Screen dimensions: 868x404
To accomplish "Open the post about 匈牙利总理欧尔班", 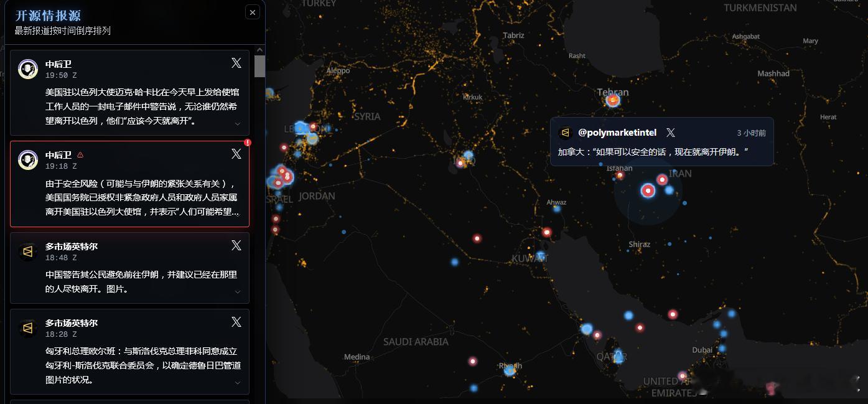I will pos(129,352).
